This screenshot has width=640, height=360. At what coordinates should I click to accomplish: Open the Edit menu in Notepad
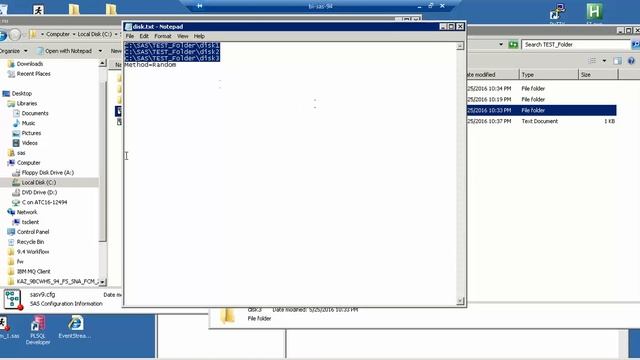(144, 36)
